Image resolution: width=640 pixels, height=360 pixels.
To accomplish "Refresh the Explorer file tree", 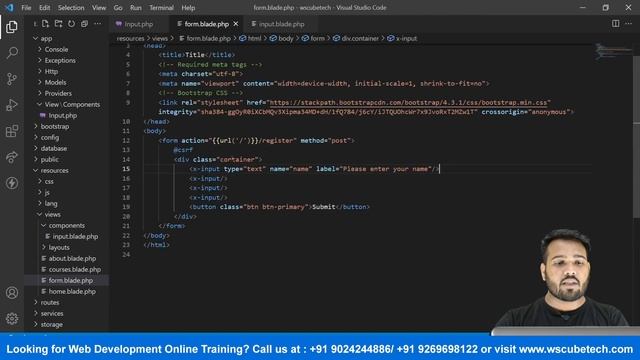I will click(71, 24).
